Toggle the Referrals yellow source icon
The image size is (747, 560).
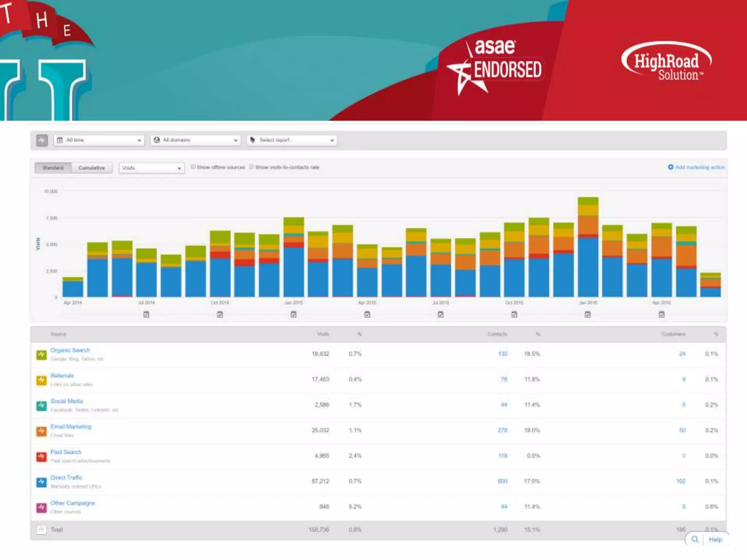pos(41,380)
